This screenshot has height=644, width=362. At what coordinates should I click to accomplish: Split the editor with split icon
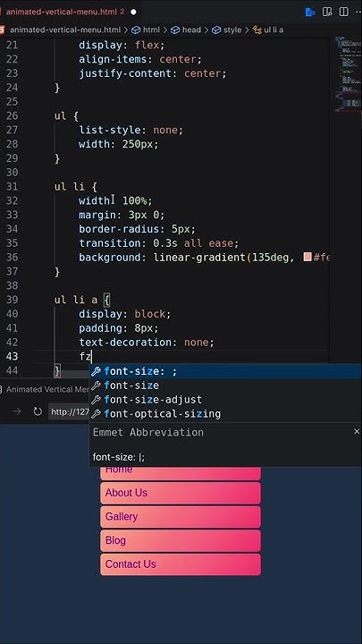point(343,12)
